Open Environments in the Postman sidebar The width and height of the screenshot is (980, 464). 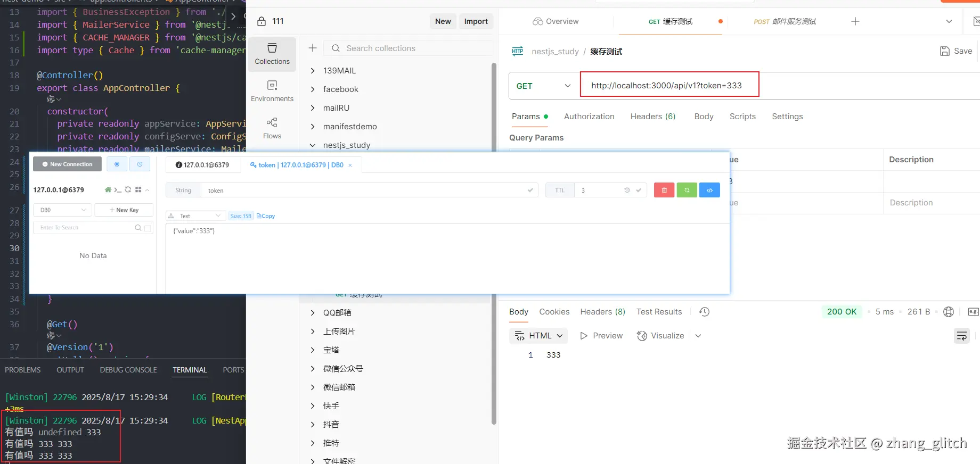point(272,91)
